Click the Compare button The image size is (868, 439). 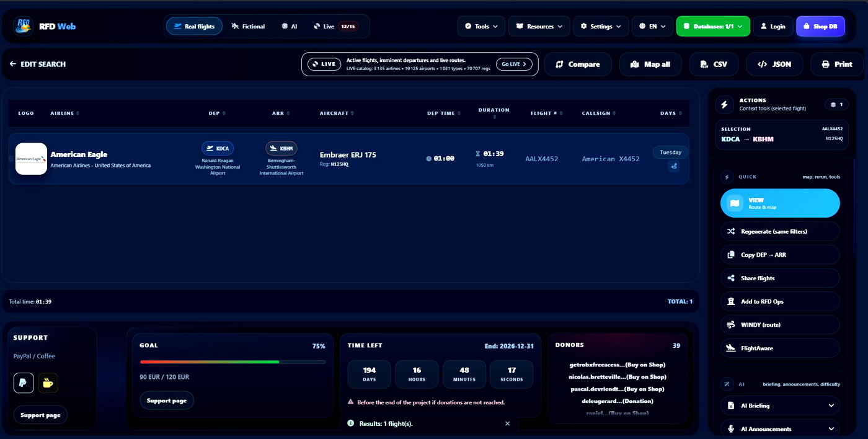pyautogui.click(x=578, y=64)
